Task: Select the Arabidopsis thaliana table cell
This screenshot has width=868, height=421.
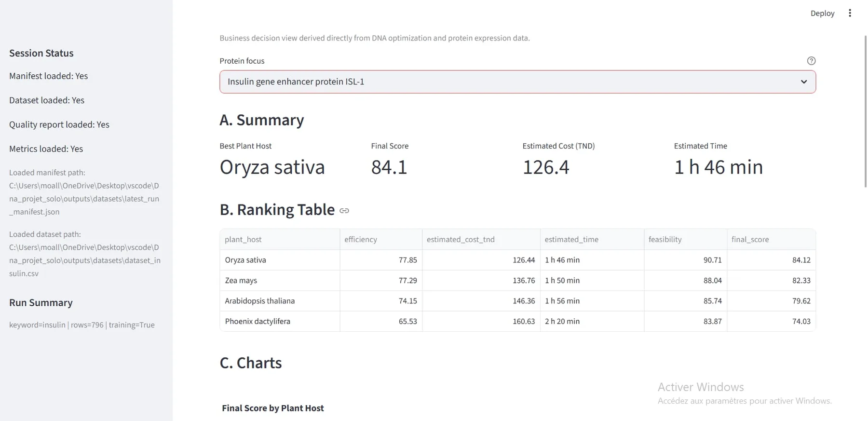Action: coord(280,300)
